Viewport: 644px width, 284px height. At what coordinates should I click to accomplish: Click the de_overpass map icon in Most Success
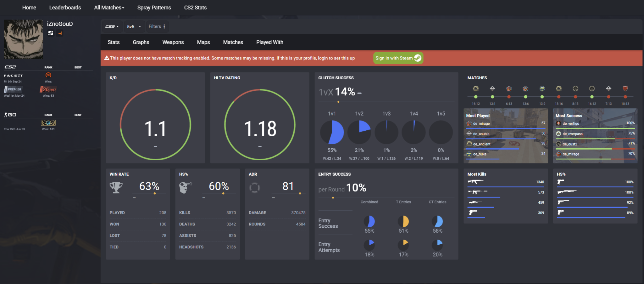558,134
